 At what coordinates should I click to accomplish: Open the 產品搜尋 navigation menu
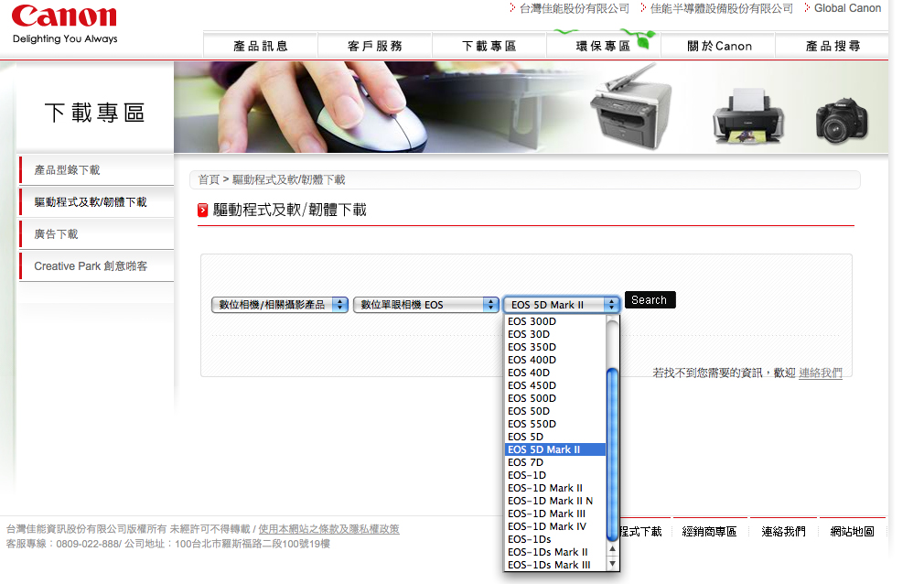click(833, 46)
